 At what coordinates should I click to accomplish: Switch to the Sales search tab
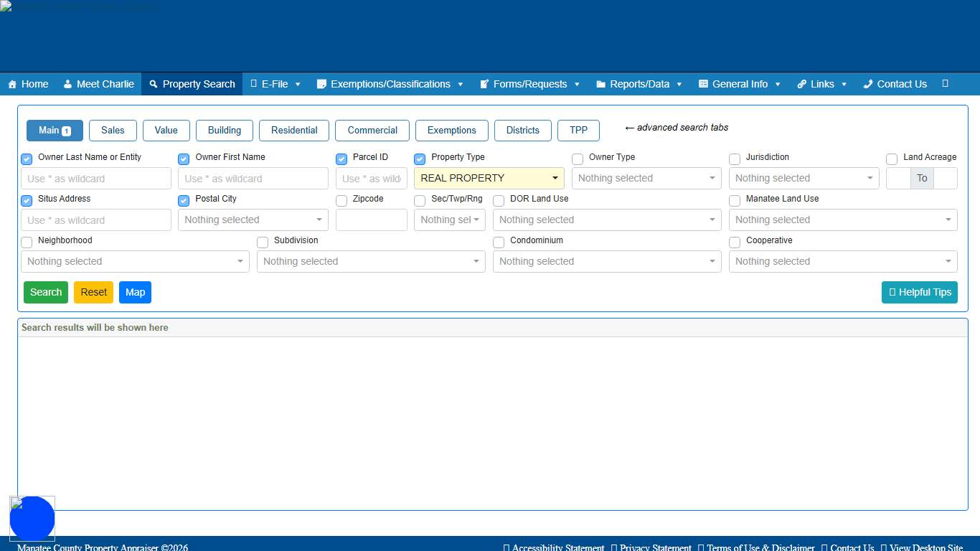click(x=113, y=131)
